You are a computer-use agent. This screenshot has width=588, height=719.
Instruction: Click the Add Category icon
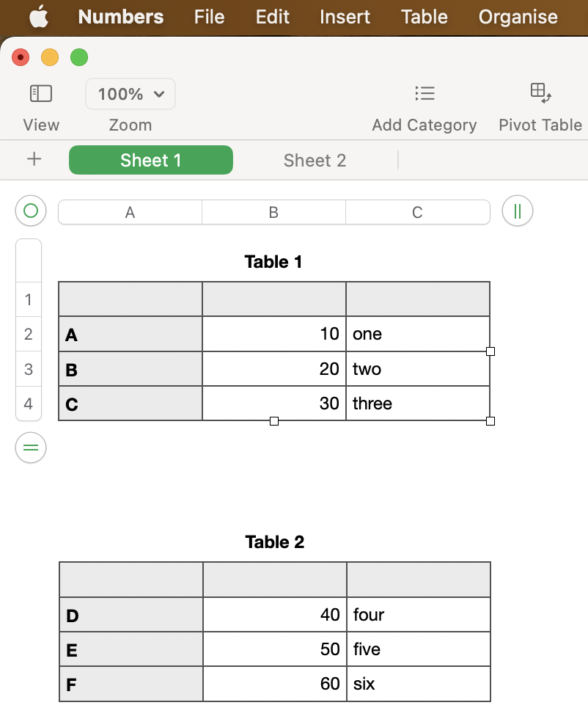coord(425,93)
